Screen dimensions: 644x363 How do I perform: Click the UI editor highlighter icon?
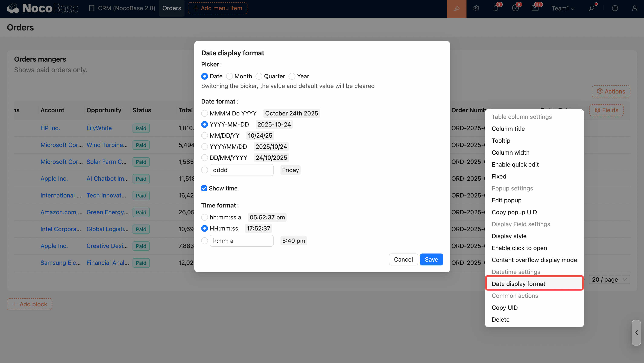[x=456, y=9]
